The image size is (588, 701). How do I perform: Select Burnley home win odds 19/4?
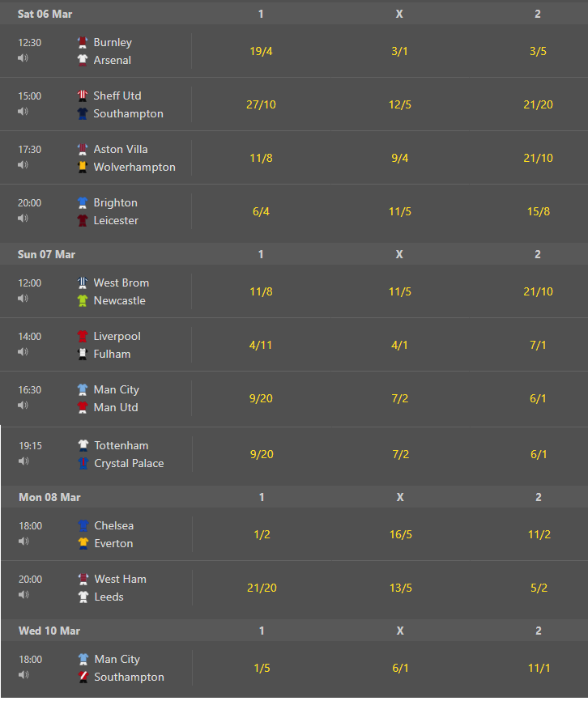261,52
